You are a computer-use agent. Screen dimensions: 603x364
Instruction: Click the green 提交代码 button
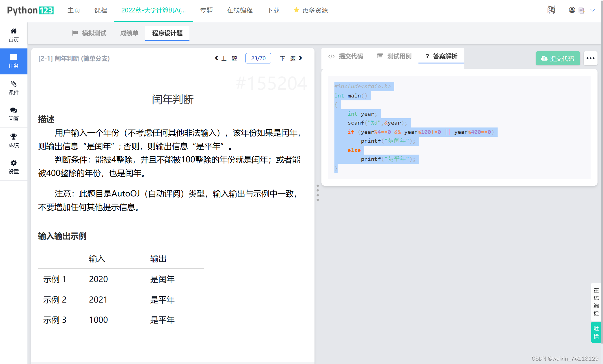pyautogui.click(x=558, y=58)
